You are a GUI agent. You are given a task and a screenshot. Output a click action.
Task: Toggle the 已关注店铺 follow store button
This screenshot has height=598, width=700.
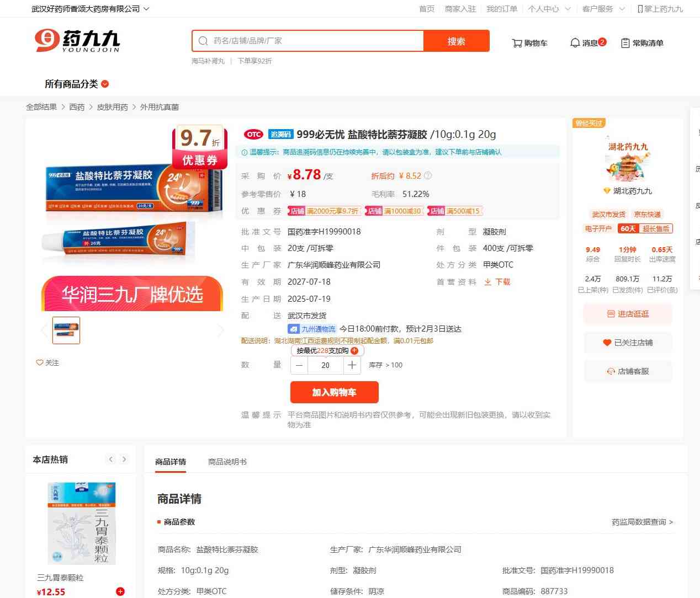click(628, 343)
